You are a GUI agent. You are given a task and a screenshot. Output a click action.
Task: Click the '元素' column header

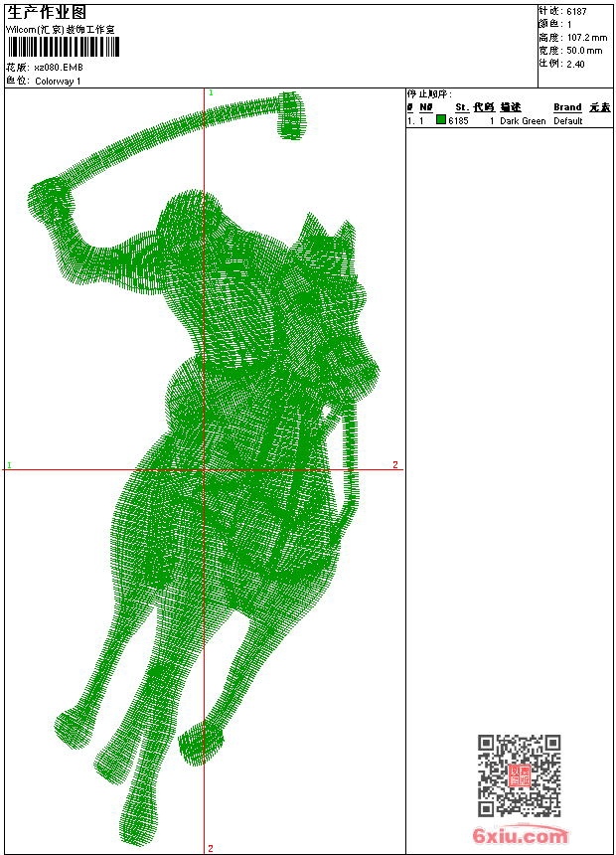(x=600, y=107)
